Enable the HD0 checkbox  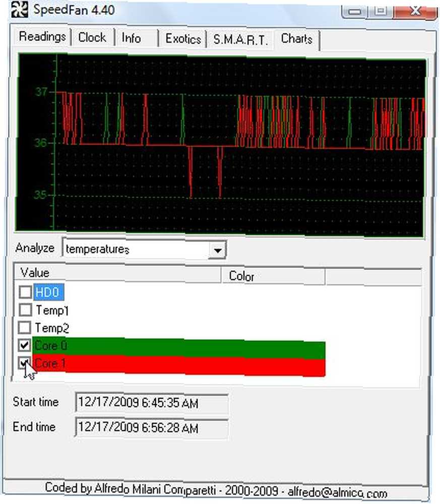click(x=25, y=292)
